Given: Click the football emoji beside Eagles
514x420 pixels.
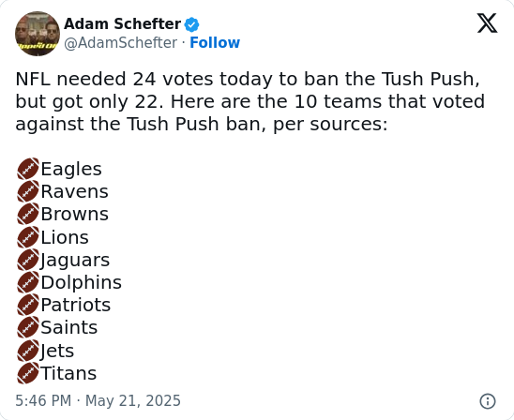Looking at the screenshot, I should (28, 169).
